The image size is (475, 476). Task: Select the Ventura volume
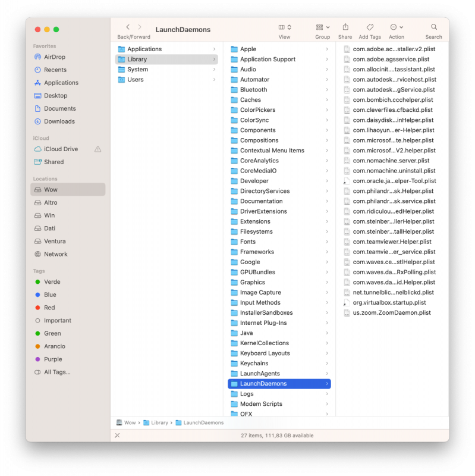(x=68, y=242)
